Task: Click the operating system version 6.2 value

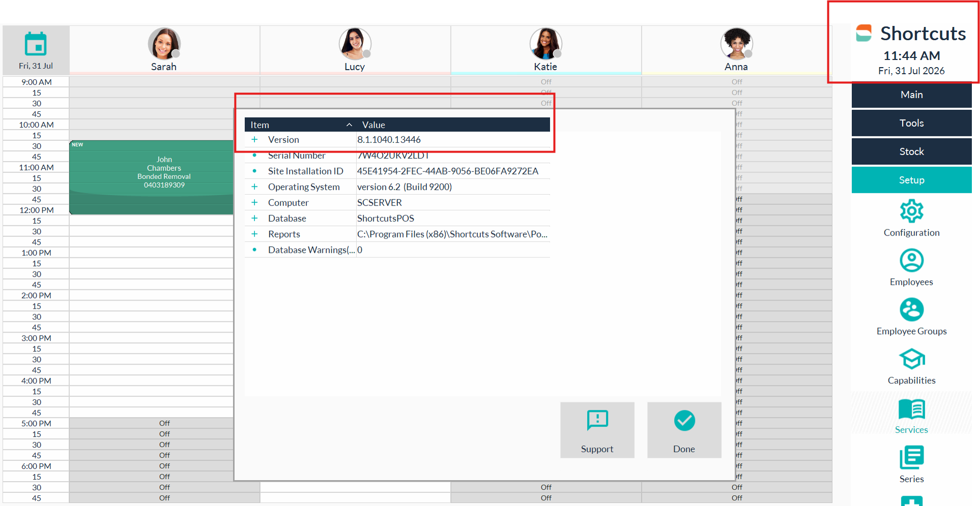Action: pyautogui.click(x=405, y=187)
